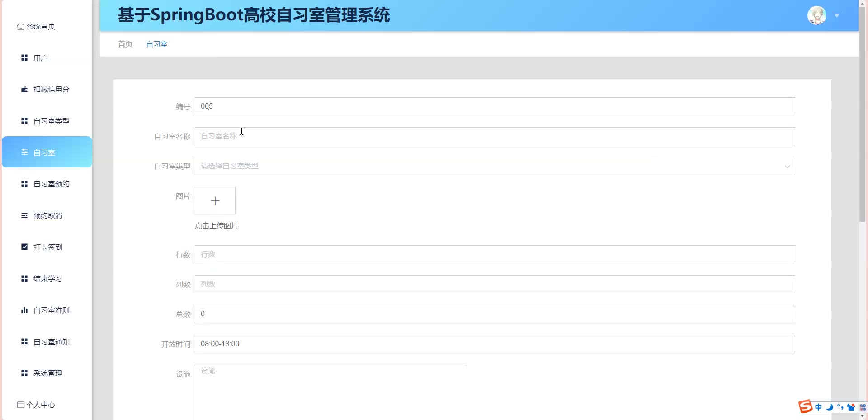Click the grid icon beside 用户
The width and height of the screenshot is (868, 420).
pyautogui.click(x=24, y=58)
